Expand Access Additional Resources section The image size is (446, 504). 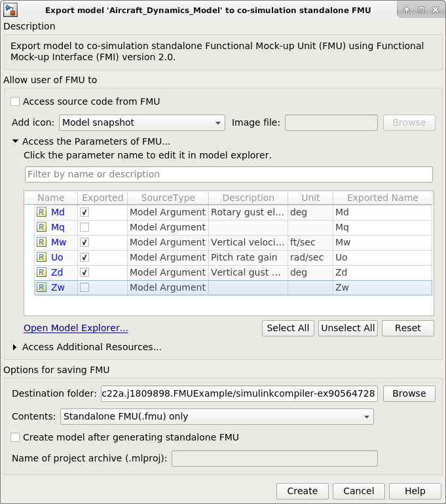(15, 348)
